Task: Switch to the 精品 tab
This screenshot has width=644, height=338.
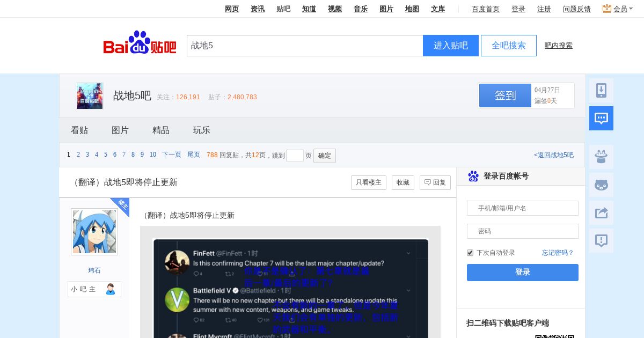Action: click(x=161, y=130)
